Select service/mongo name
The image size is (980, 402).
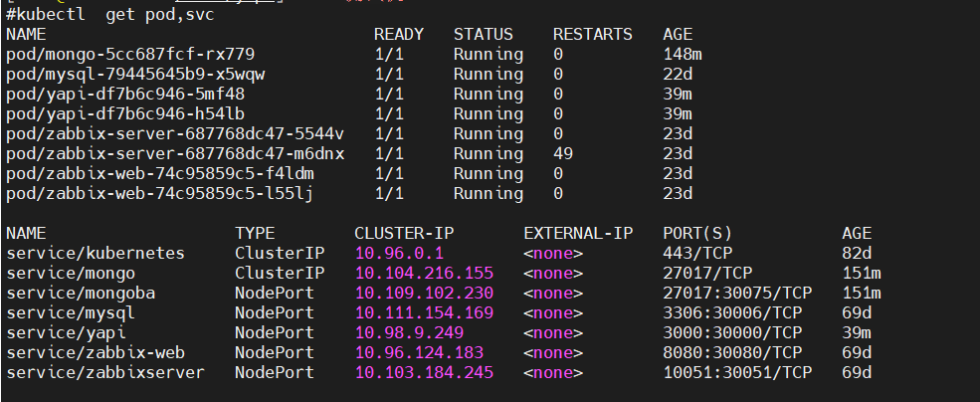(70, 274)
